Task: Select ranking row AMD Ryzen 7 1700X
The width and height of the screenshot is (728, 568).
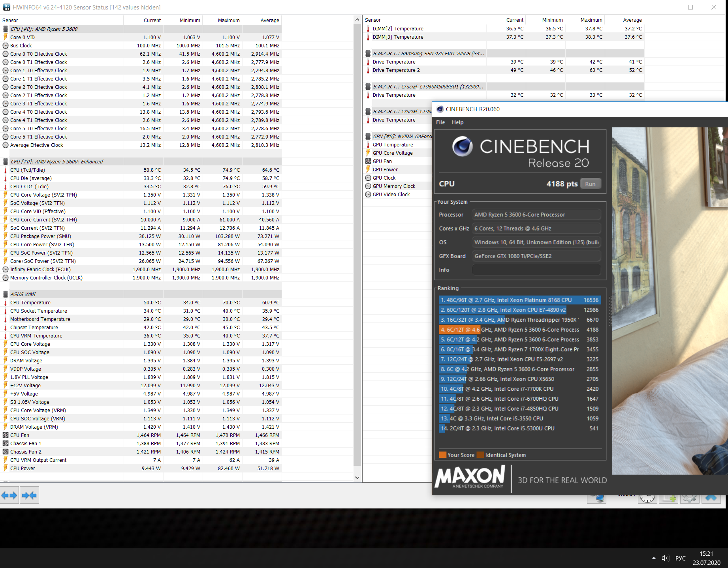Action: pos(520,350)
